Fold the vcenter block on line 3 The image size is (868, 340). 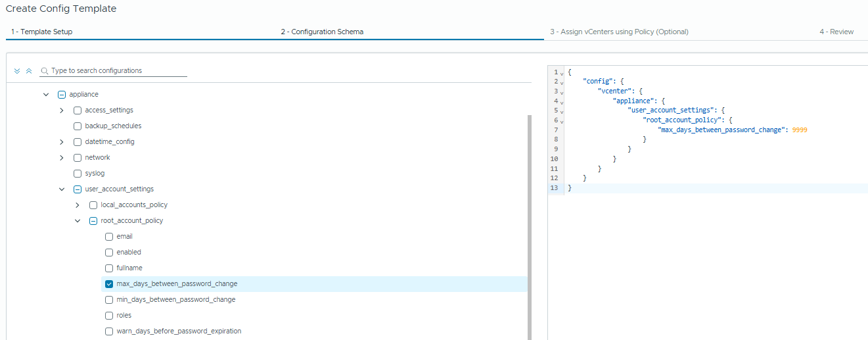click(562, 92)
